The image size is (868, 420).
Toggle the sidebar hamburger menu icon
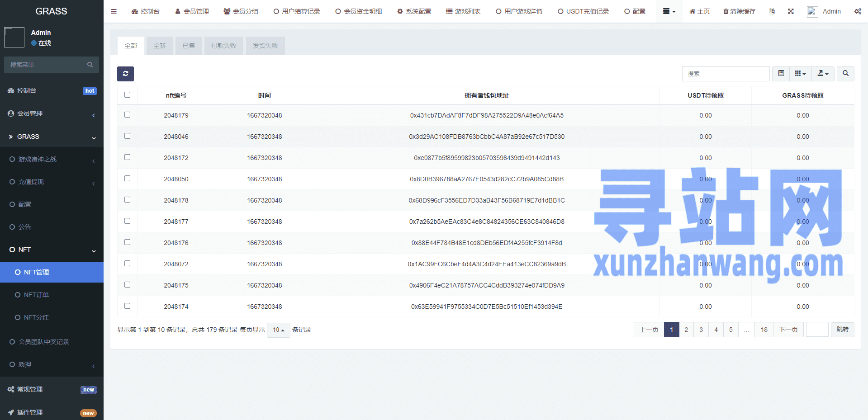point(114,11)
